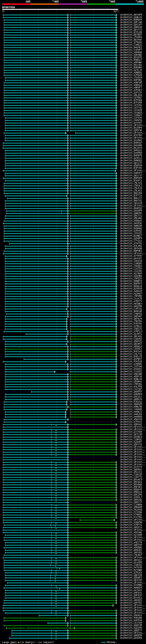Select label UniRef100_C8V5C3
The height and width of the screenshot is (644, 146).
tap(131, 349)
